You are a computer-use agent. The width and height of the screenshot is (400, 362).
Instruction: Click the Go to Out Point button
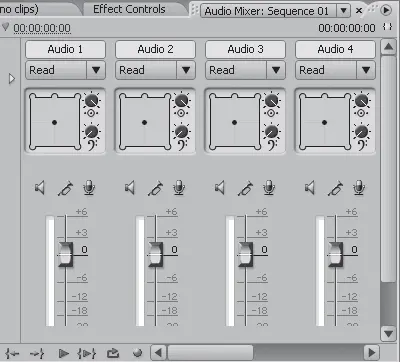click(37, 353)
